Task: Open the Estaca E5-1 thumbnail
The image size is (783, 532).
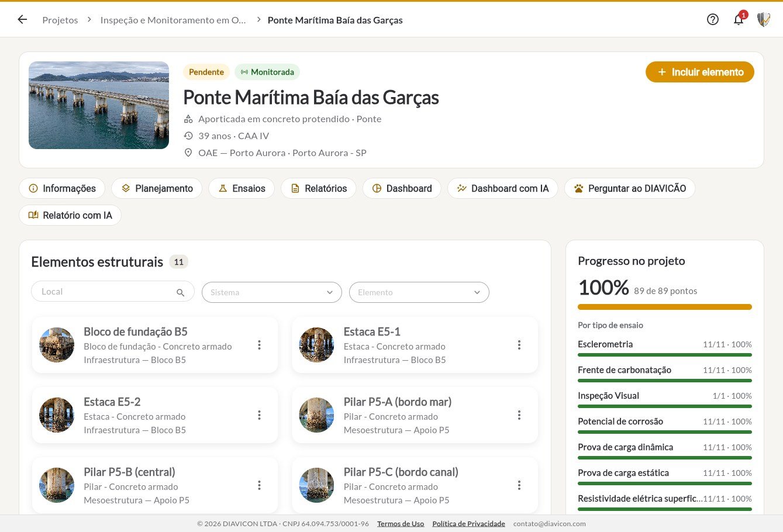Action: point(316,345)
